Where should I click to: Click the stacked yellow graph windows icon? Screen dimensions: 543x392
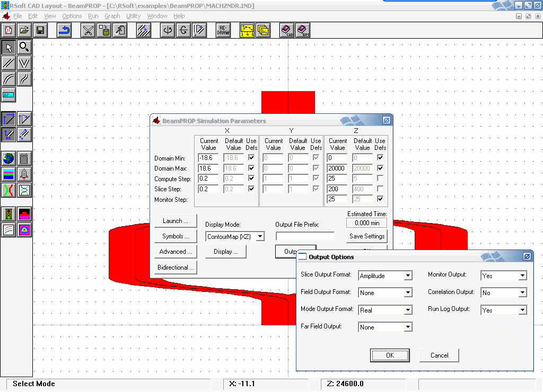(263, 30)
